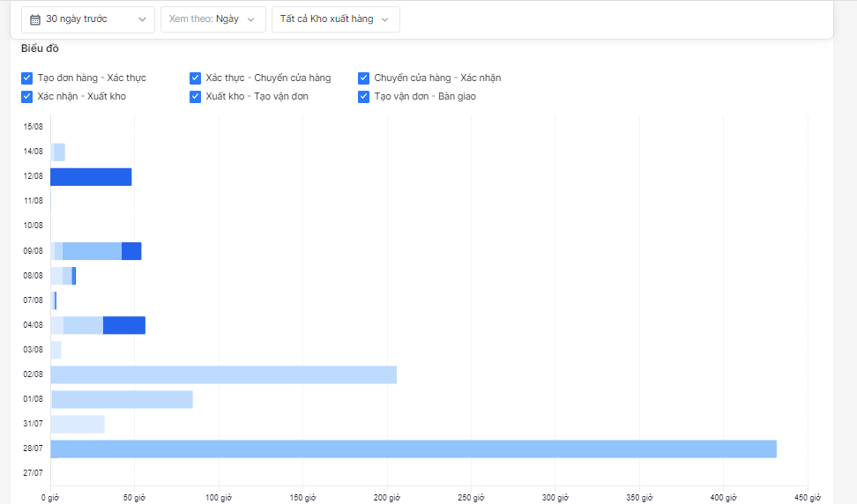Uncheck 'Xuất kho - Tạo vận đơn' checkbox
Viewport: 857px width, 504px height.
195,97
